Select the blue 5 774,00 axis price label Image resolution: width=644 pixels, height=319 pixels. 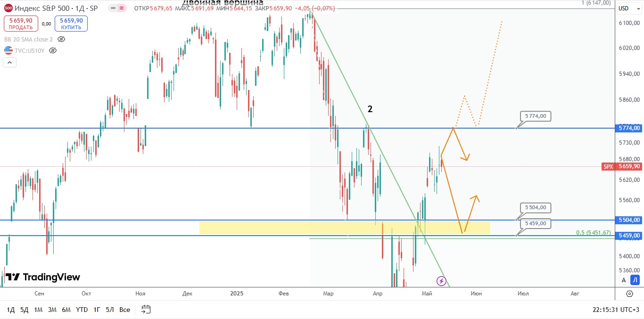[629, 128]
